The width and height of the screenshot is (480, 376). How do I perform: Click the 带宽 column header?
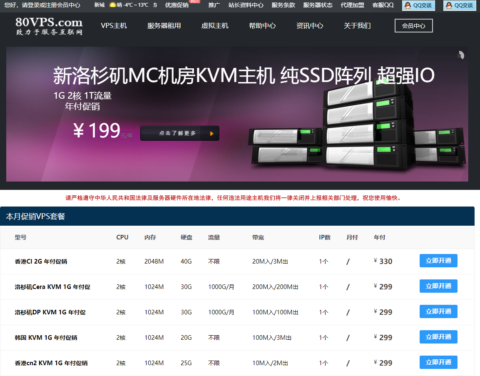pyautogui.click(x=258, y=237)
